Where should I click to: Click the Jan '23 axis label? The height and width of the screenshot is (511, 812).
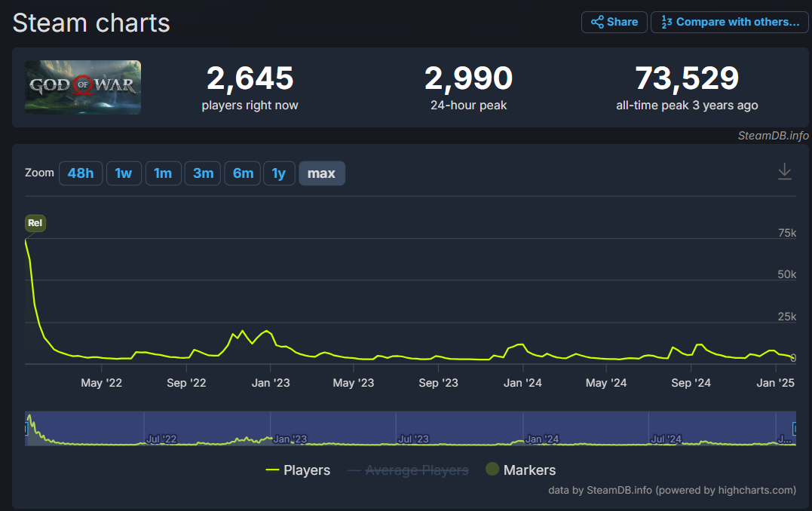pos(271,383)
